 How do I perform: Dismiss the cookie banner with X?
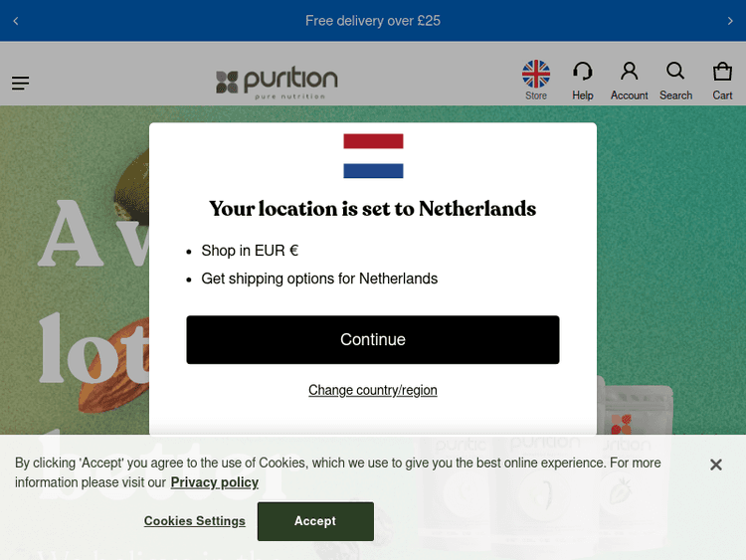pyautogui.click(x=715, y=465)
